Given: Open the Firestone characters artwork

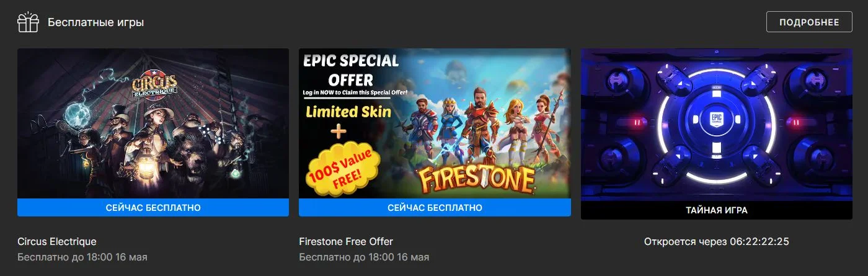Looking at the screenshot, I should (435, 123).
